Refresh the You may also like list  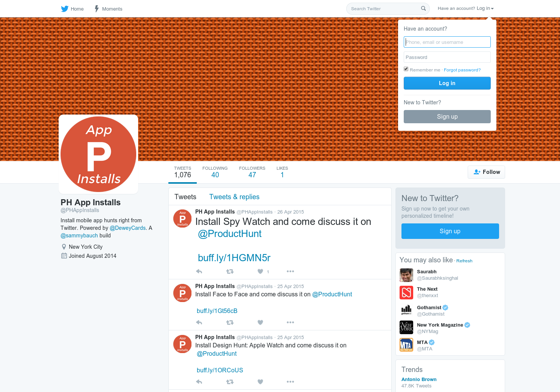tap(464, 261)
